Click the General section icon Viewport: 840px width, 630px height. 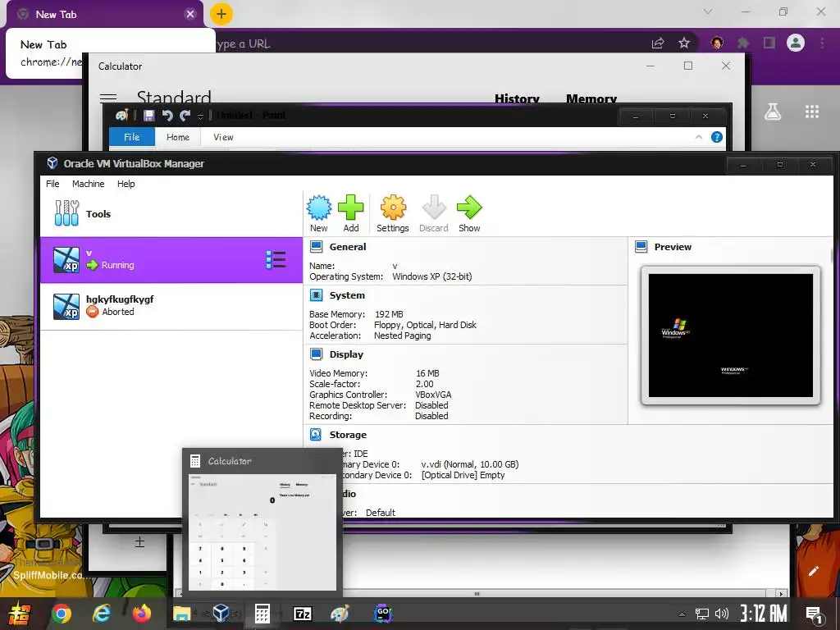tap(317, 246)
